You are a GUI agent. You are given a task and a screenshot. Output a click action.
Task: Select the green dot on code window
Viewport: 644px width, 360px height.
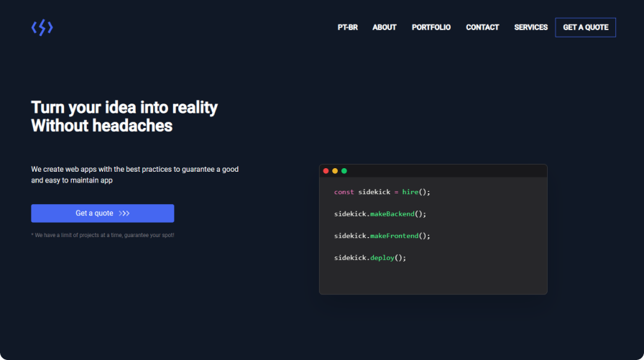[x=344, y=171]
